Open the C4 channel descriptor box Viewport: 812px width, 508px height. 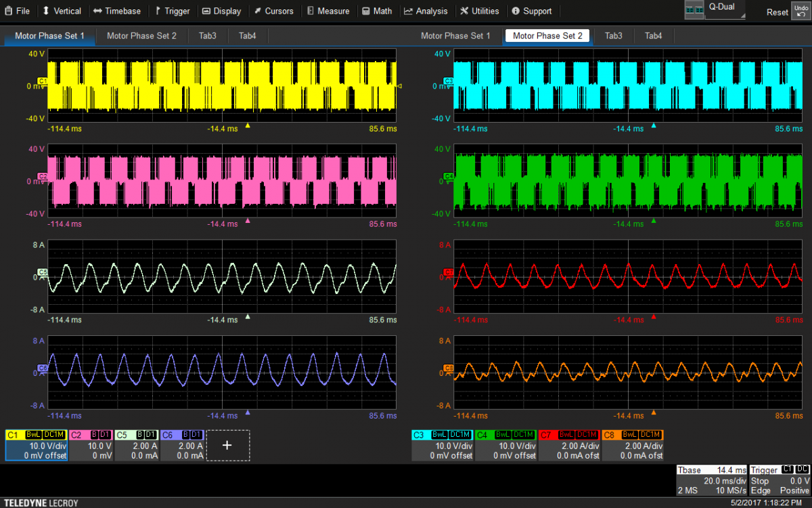(506, 445)
